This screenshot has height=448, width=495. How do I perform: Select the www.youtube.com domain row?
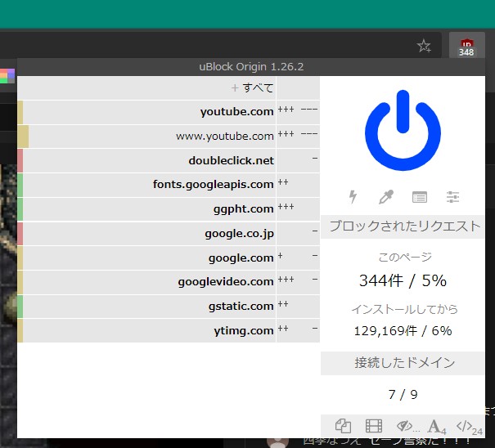[x=146, y=137]
